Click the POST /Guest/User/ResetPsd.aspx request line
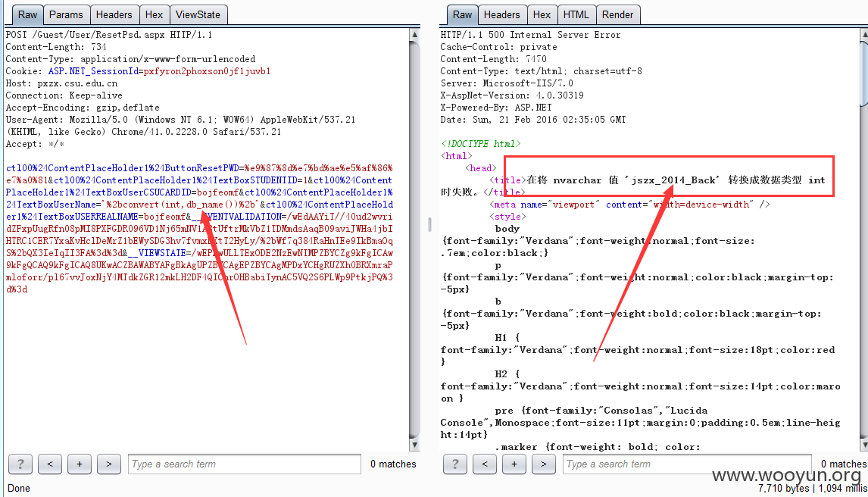 point(109,35)
